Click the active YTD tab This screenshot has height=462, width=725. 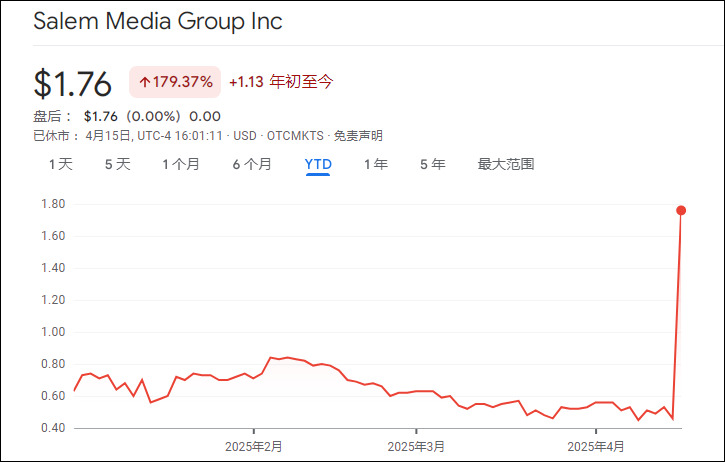click(318, 164)
